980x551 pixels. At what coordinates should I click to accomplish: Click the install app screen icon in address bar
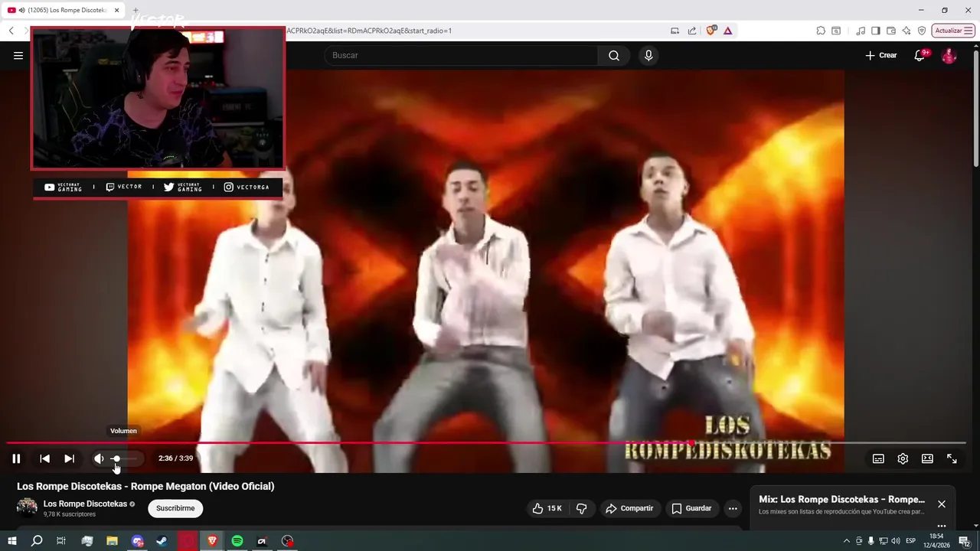pos(675,31)
